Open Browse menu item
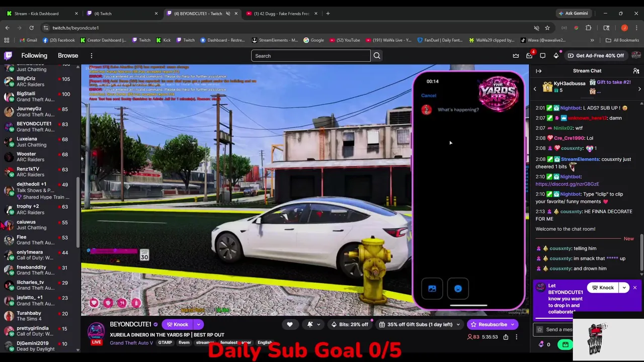The height and width of the screenshot is (362, 644). [68, 56]
